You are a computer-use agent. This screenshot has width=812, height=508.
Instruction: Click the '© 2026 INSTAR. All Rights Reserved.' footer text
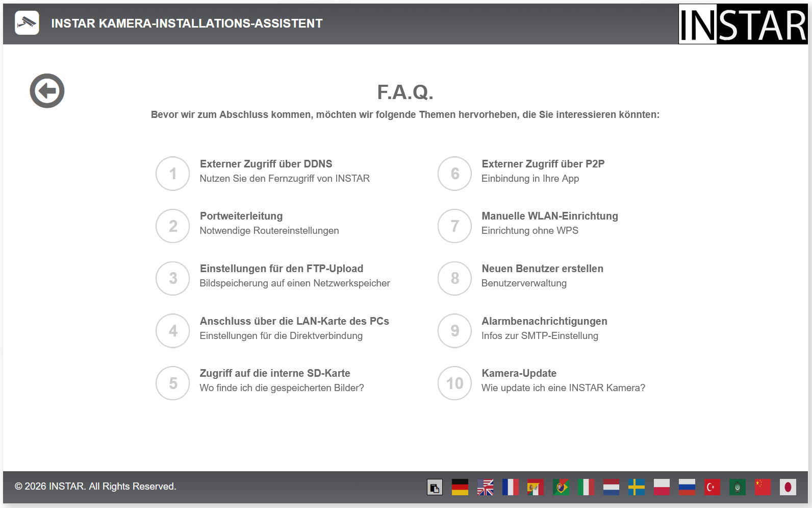[x=95, y=487]
